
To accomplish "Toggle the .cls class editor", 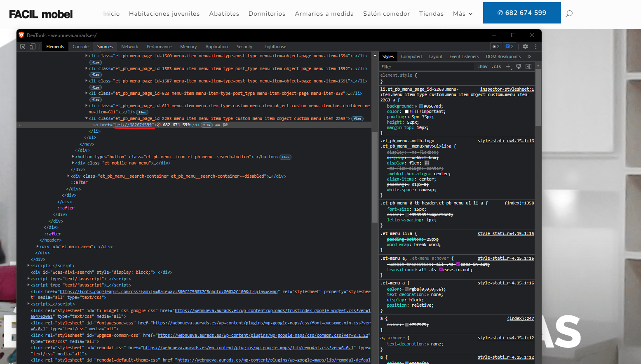I will pyautogui.click(x=496, y=66).
